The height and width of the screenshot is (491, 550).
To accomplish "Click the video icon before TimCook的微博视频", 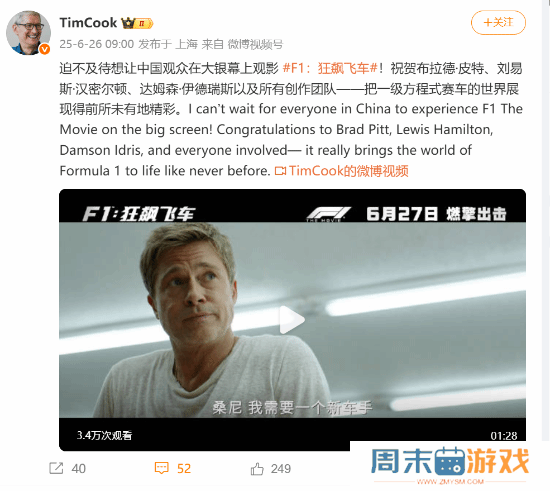I will 280,171.
